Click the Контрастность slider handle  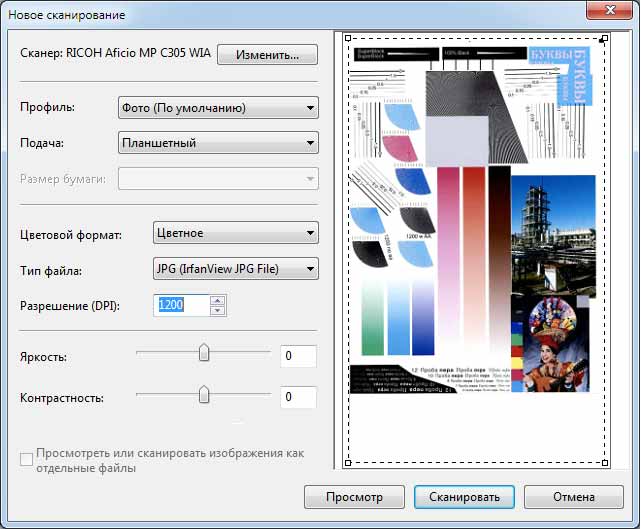click(x=204, y=395)
